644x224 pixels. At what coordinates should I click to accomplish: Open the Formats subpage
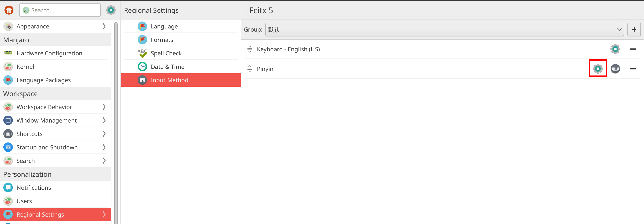[181, 40]
